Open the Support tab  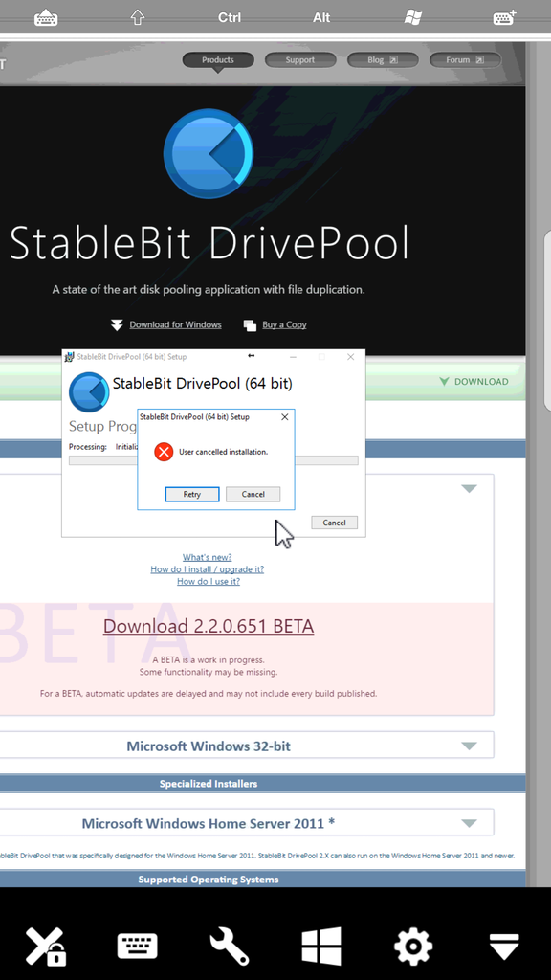[x=300, y=60]
